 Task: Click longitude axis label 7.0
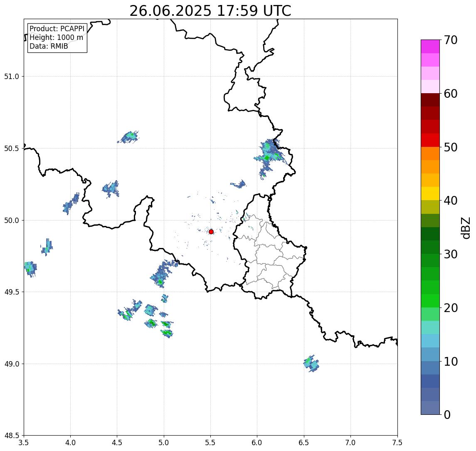point(350,443)
